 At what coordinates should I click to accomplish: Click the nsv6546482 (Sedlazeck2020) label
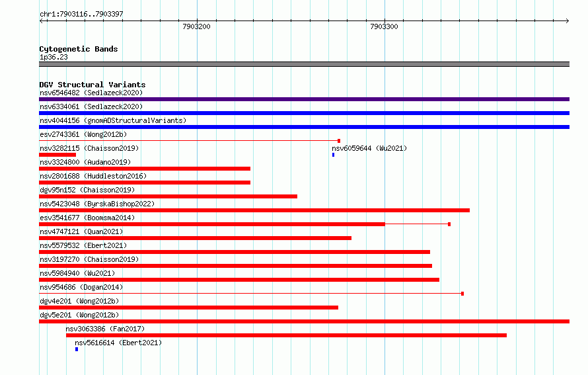[91, 93]
